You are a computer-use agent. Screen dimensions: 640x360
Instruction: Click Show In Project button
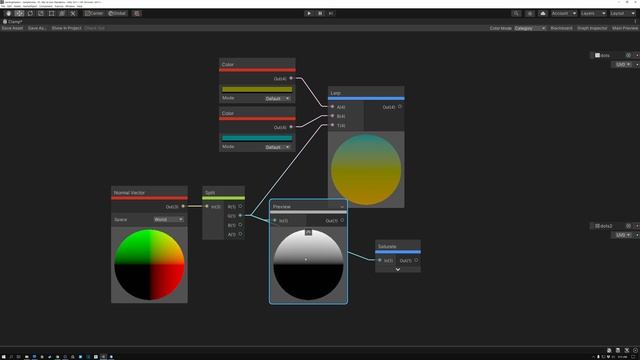(x=66, y=28)
